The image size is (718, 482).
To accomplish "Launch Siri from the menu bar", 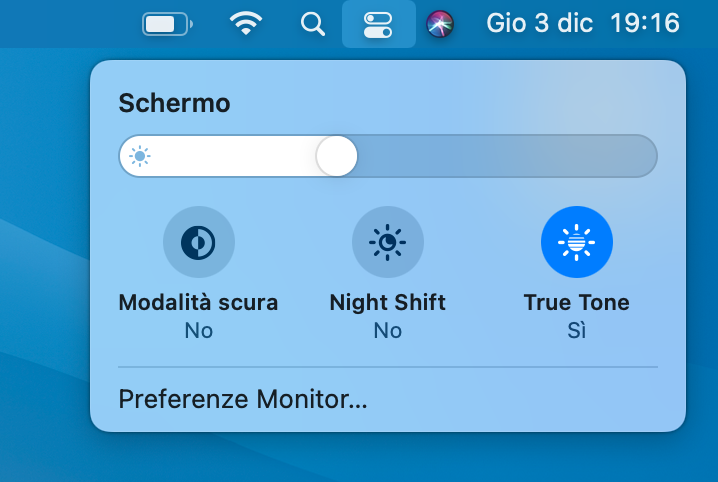I will click(440, 23).
